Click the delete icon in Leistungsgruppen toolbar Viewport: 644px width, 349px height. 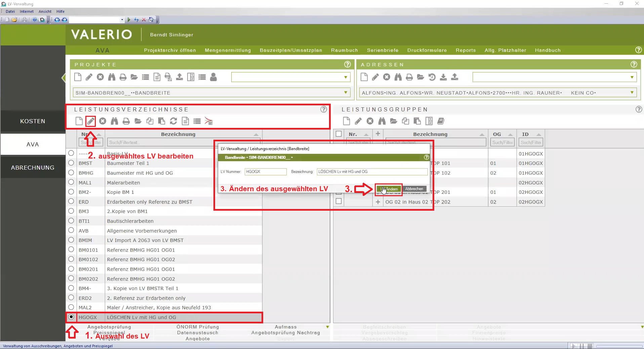[370, 121]
